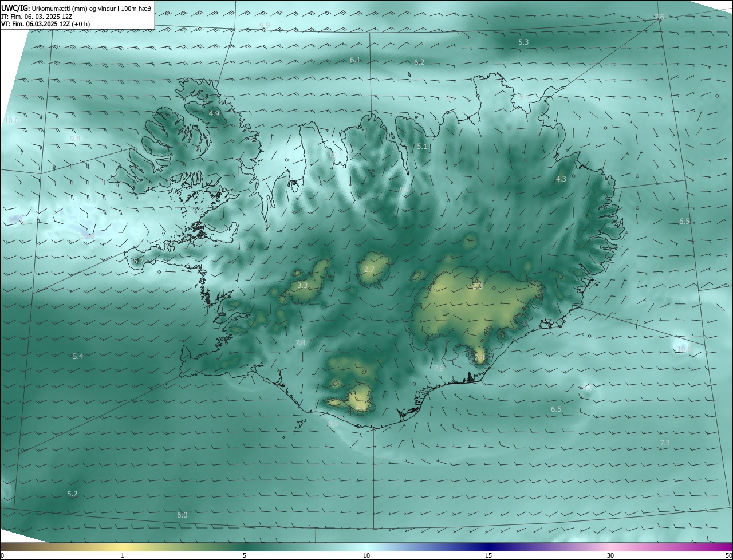Click the 5.7 value on the peninsula
The height and width of the screenshot is (560, 733).
[x=138, y=261]
